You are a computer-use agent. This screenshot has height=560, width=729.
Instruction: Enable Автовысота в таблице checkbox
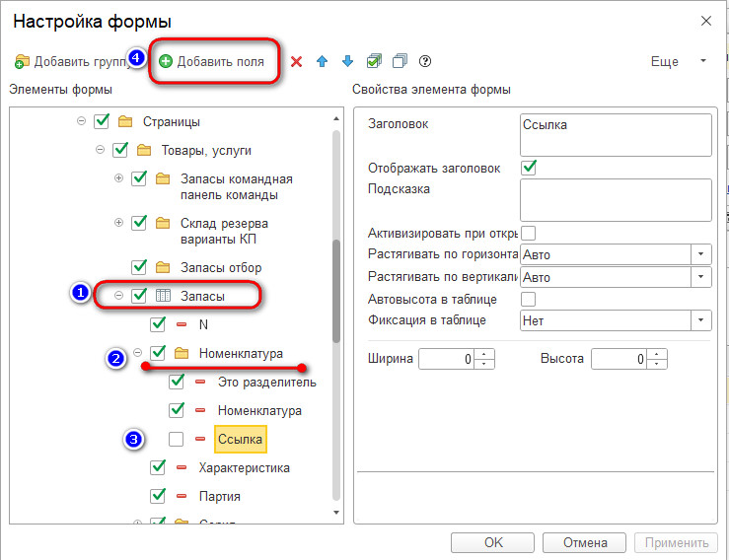528,300
